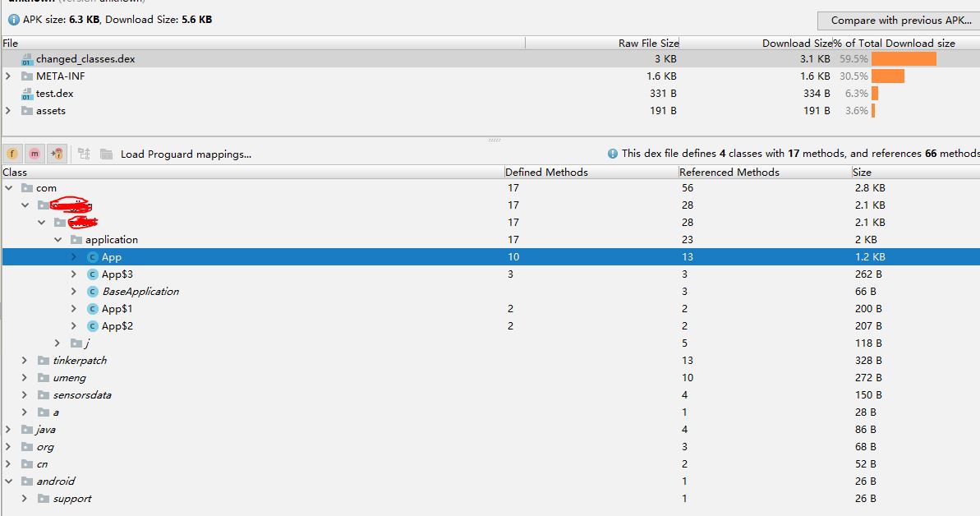Click the tinkerpatch package folder icon

44,361
